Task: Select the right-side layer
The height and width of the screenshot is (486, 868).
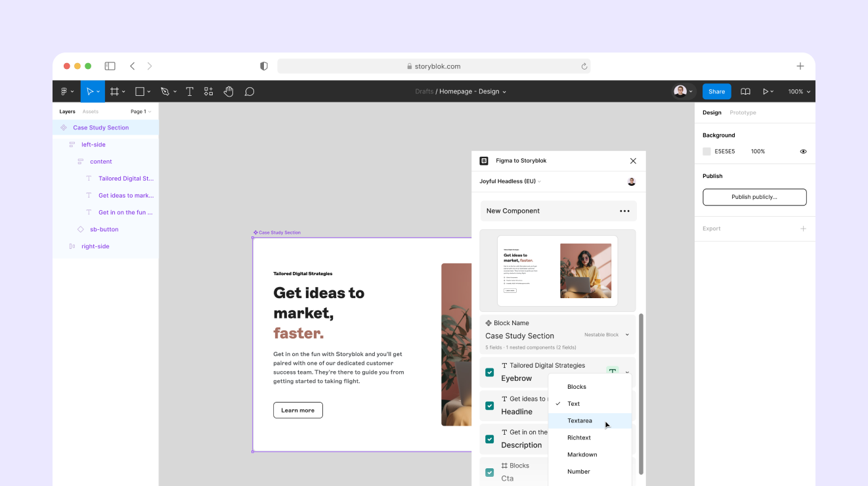Action: pyautogui.click(x=95, y=246)
